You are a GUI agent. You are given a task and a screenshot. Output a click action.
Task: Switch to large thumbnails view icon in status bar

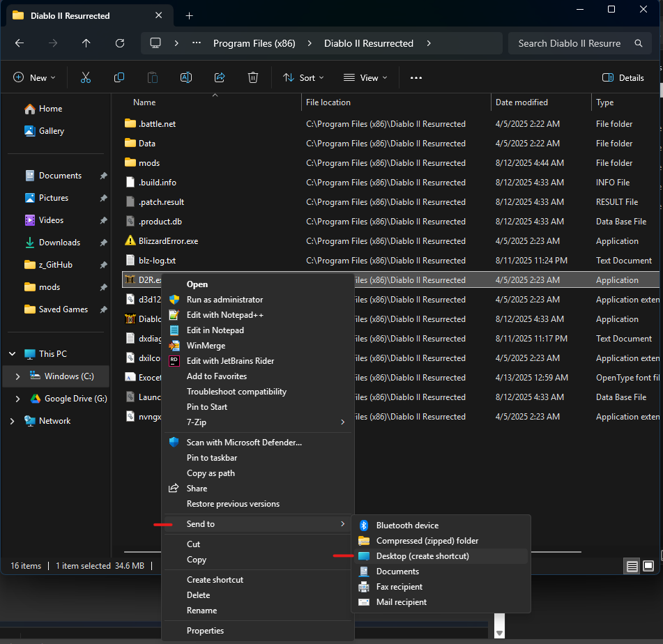coord(648,566)
